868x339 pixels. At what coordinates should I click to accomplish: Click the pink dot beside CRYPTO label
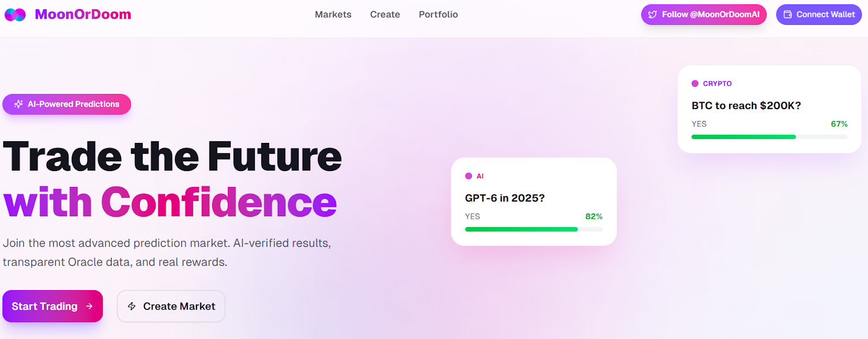tap(695, 84)
